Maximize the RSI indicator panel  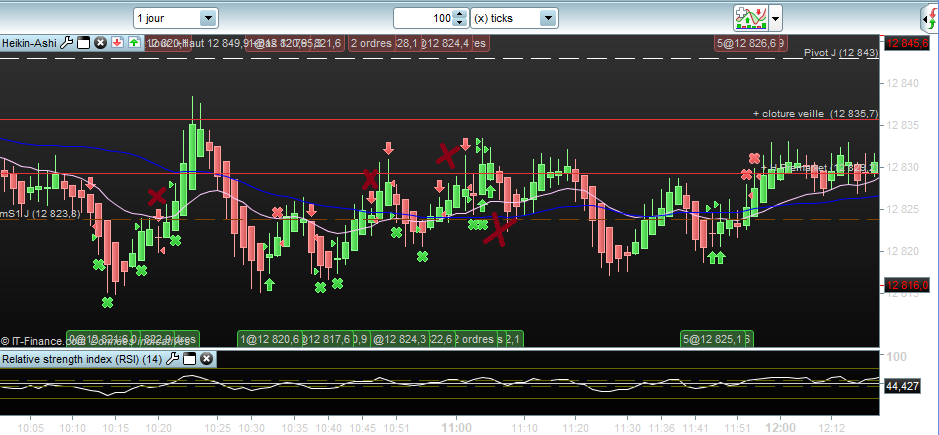tap(189, 359)
